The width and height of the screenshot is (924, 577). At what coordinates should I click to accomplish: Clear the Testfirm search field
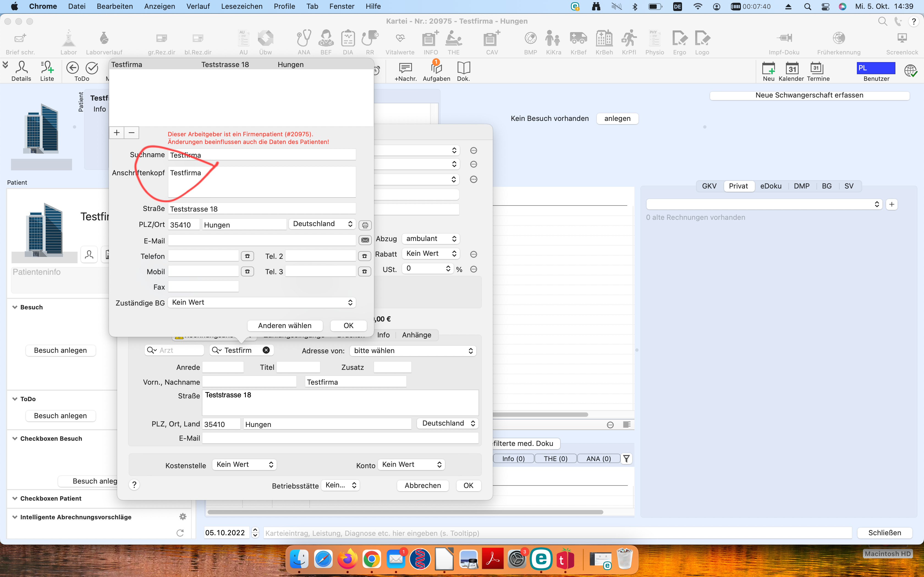(x=266, y=350)
